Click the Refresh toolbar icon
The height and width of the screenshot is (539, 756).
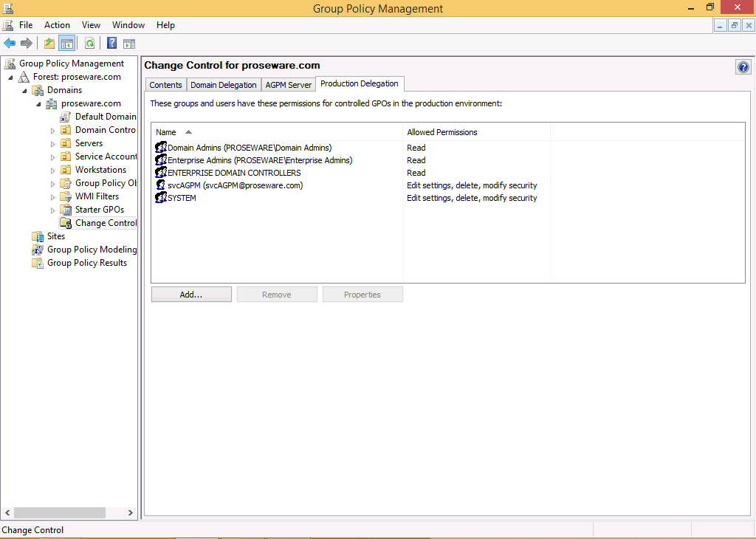coord(89,44)
